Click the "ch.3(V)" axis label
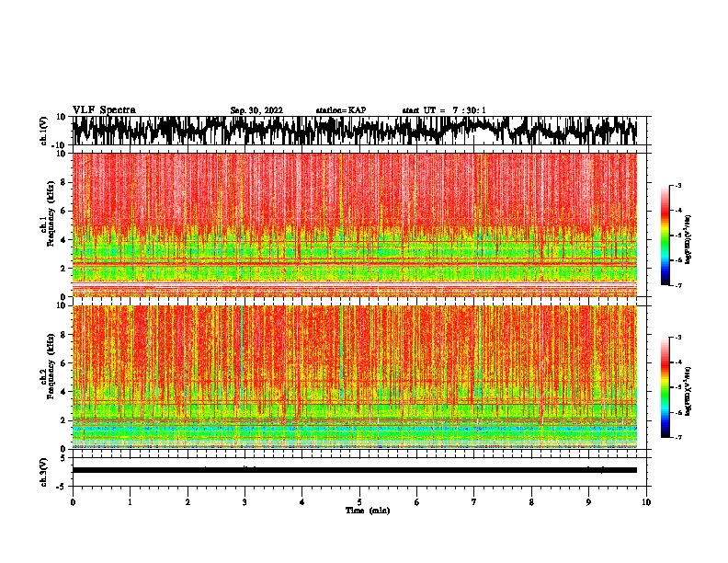The height and width of the screenshot is (563, 728). pyautogui.click(x=43, y=472)
